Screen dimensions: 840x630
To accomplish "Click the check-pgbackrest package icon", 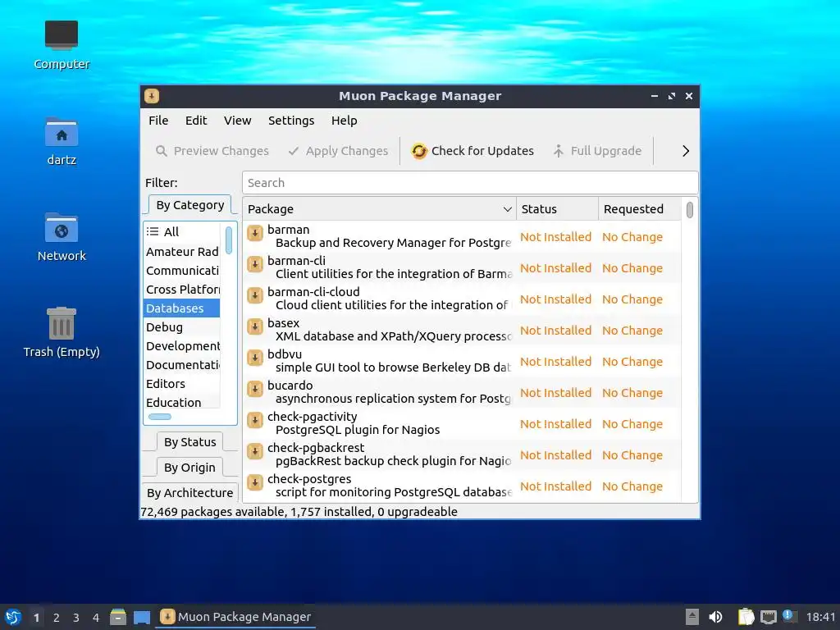I will (255, 451).
